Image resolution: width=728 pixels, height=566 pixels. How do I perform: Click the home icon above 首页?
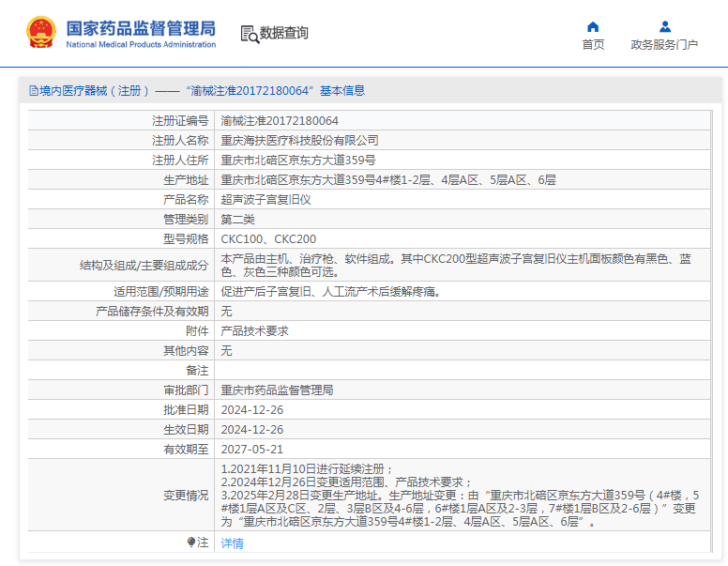point(593,26)
